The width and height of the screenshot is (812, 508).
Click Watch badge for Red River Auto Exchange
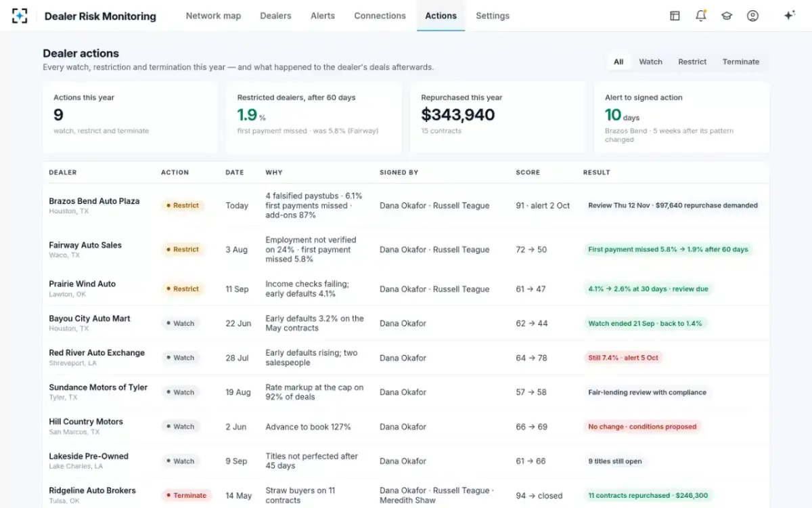[x=181, y=358]
